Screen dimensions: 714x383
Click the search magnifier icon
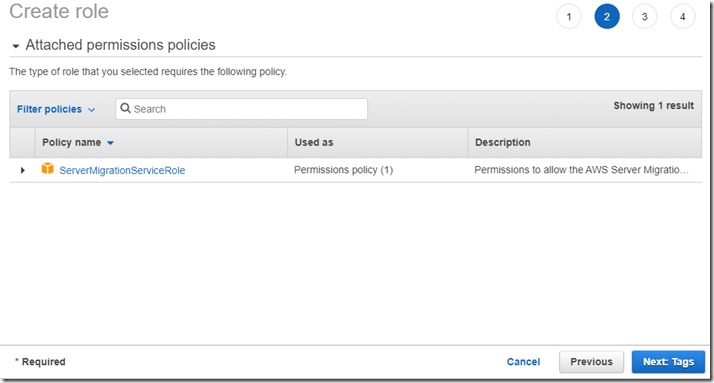coord(125,108)
